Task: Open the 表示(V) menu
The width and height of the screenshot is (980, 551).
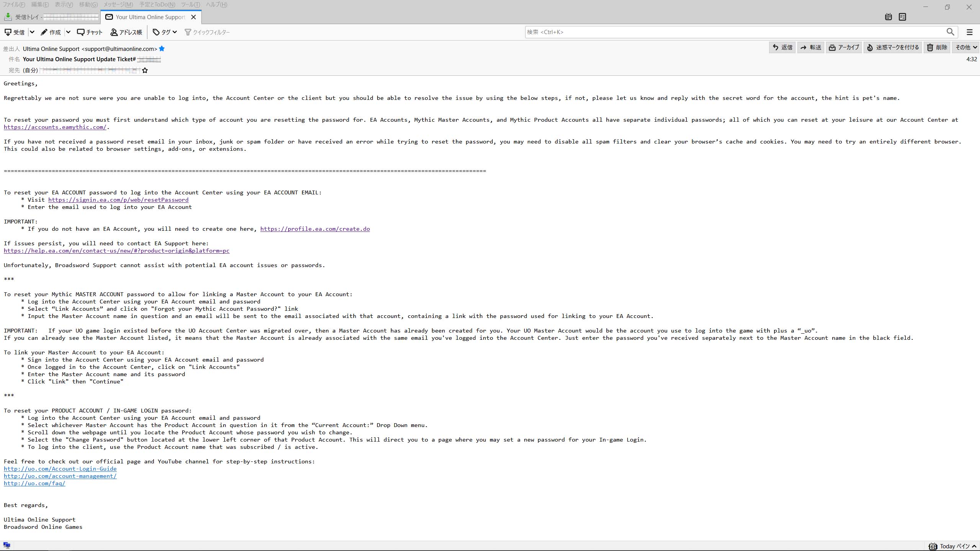Action: pos(64,5)
